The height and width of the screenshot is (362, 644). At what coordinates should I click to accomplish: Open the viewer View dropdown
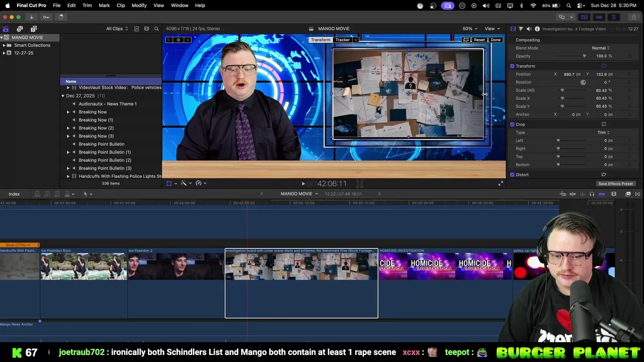(492, 29)
